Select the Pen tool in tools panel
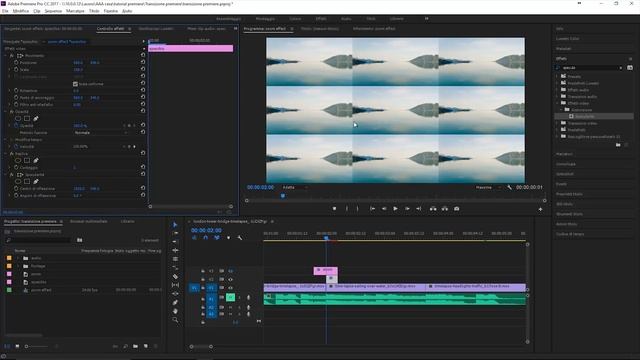 [x=175, y=302]
